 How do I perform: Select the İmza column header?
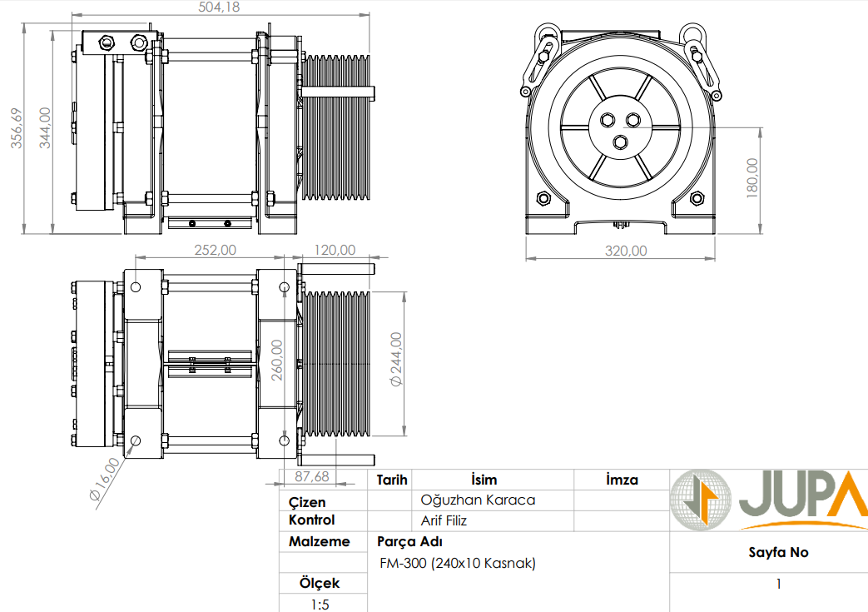[x=621, y=480]
